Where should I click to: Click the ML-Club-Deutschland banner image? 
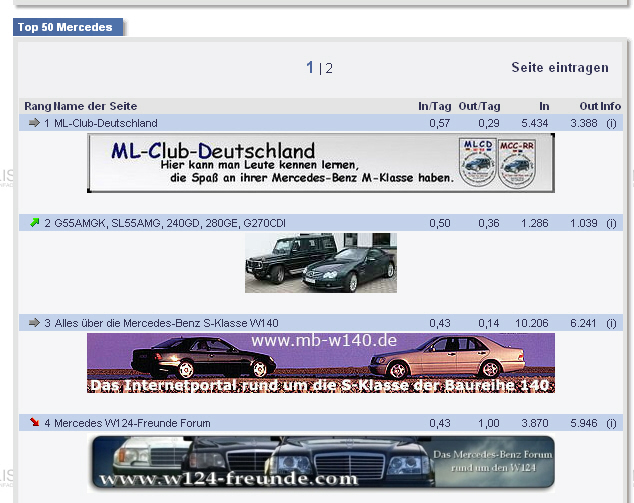321,163
